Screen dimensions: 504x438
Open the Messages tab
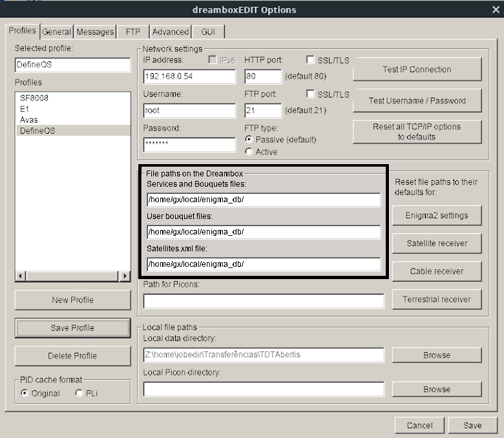[95, 32]
